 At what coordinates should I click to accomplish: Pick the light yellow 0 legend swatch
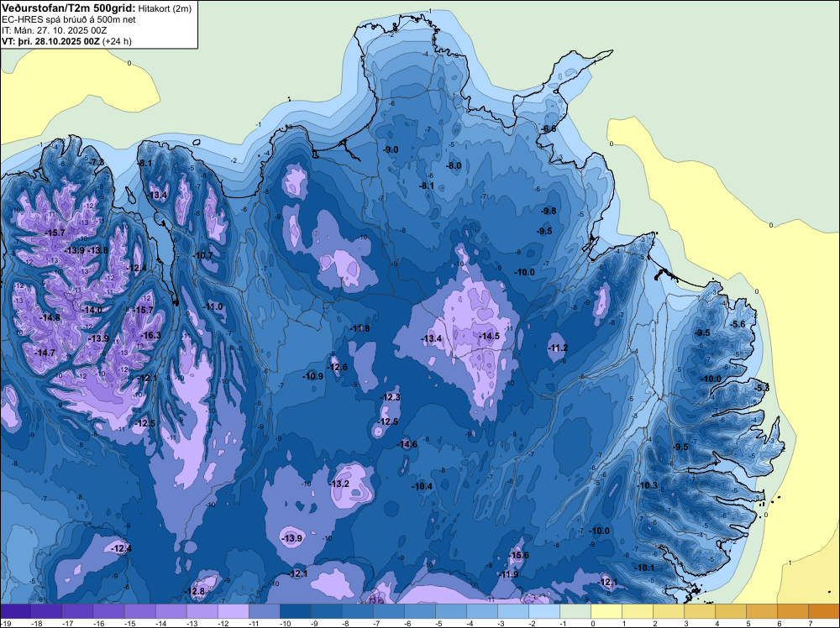[606, 611]
